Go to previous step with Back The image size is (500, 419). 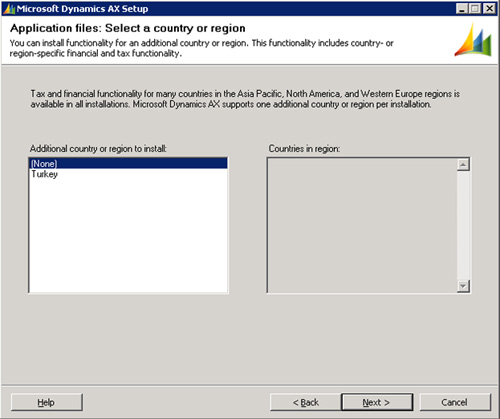point(306,402)
